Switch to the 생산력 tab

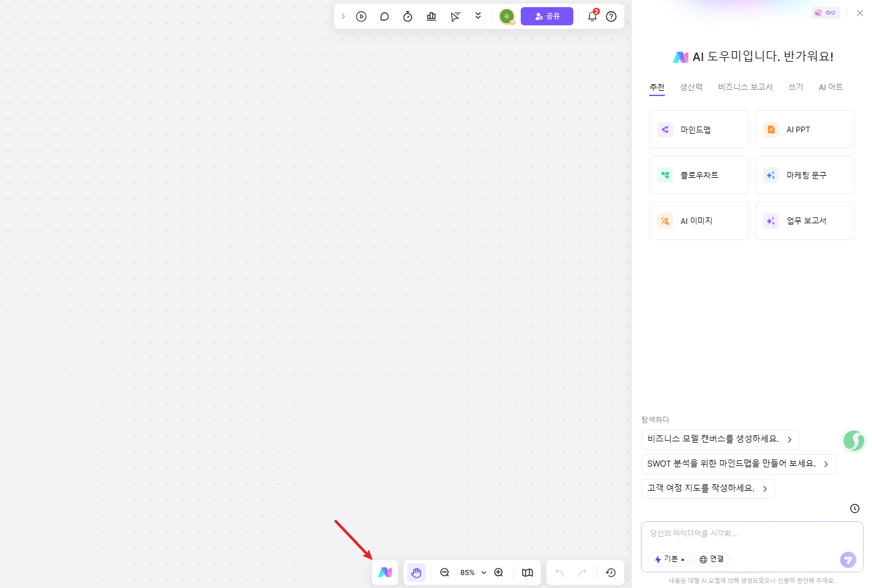(691, 87)
